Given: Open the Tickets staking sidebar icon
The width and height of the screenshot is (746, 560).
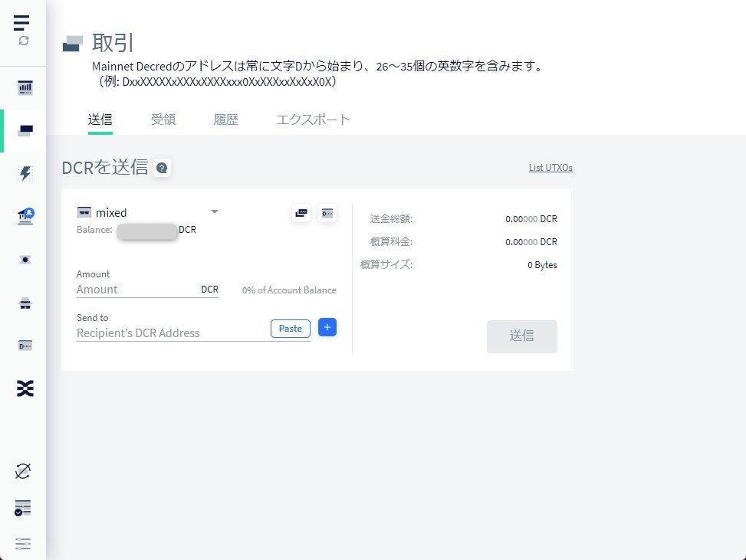Looking at the screenshot, I should coord(25,260).
